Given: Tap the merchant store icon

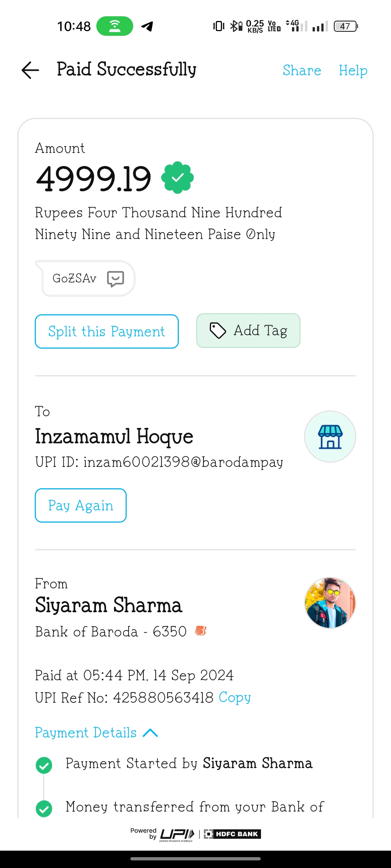Looking at the screenshot, I should (330, 437).
